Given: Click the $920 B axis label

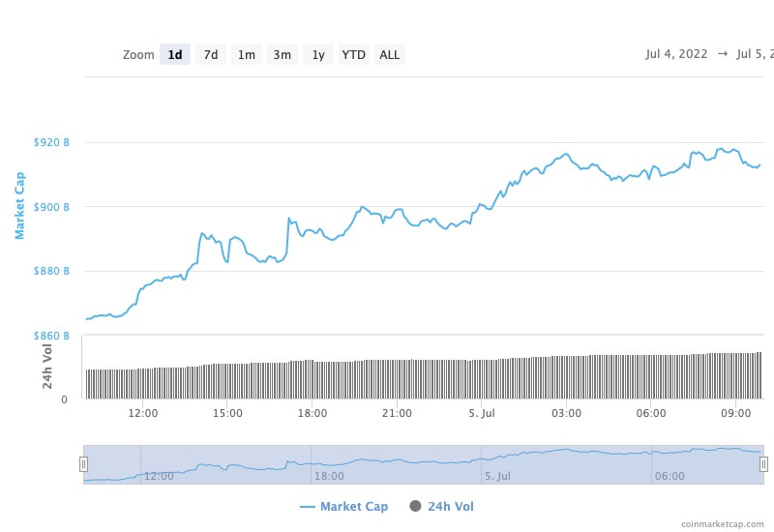Looking at the screenshot, I should (51, 142).
